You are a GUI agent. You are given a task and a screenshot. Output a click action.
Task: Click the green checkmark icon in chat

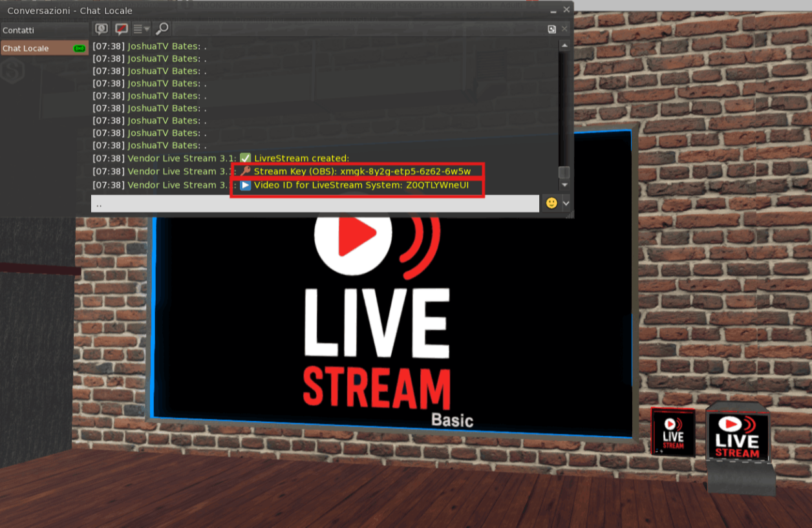click(x=245, y=158)
